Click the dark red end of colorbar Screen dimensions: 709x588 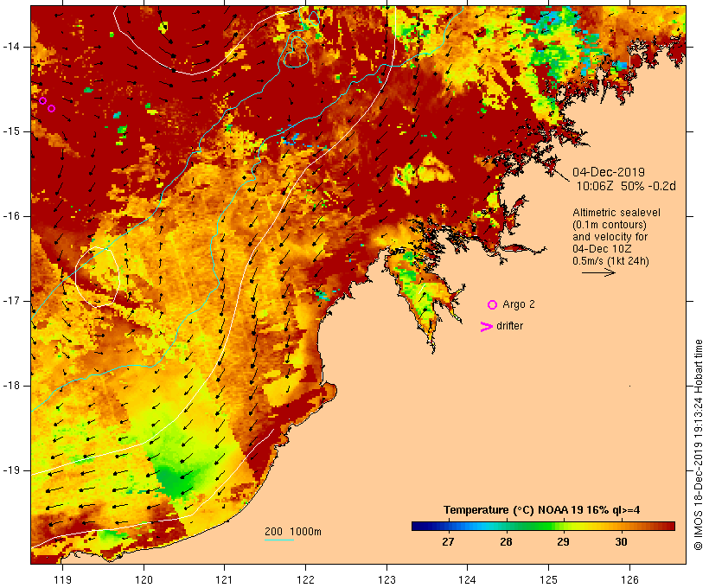[670, 526]
